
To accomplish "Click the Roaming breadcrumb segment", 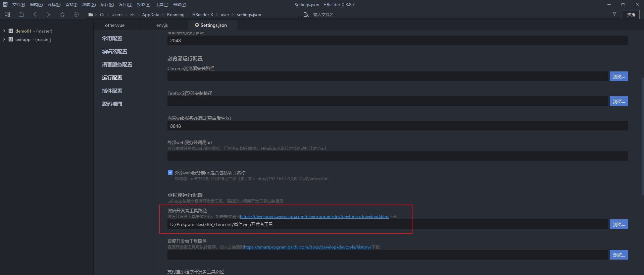I will point(176,15).
